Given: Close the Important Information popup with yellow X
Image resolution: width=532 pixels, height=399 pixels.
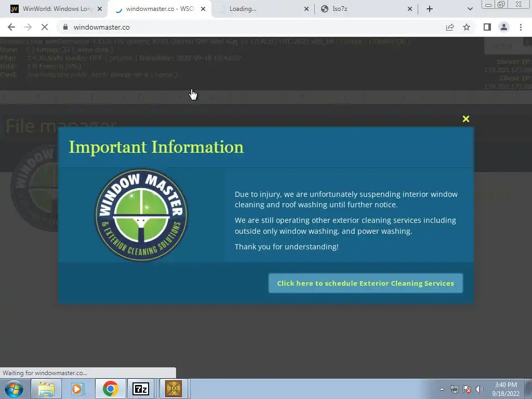Looking at the screenshot, I should click(466, 119).
